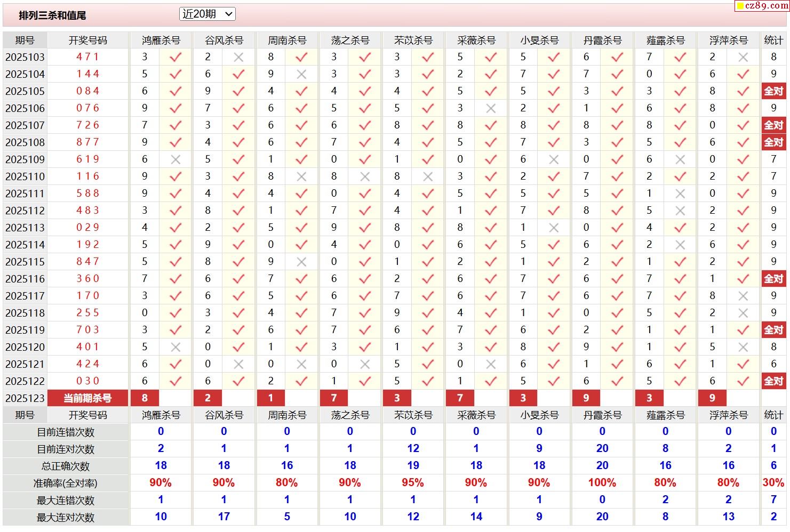Screen dimensions: 790x532
Task: Click the 最大连对次数 value 14 for 采薇杀号
Action: 476,517
